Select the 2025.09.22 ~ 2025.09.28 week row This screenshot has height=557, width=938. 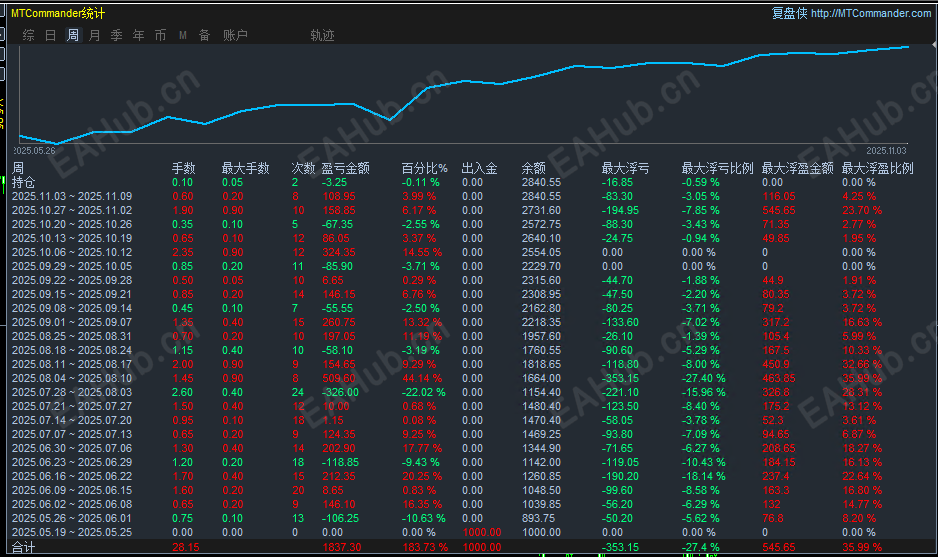pyautogui.click(x=470, y=281)
